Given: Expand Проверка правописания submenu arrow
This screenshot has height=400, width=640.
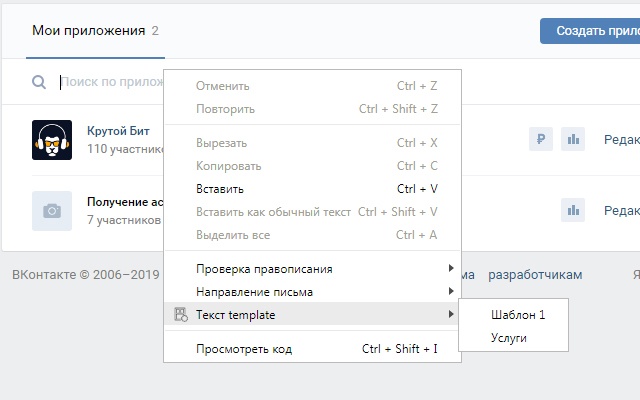Looking at the screenshot, I should tap(451, 269).
